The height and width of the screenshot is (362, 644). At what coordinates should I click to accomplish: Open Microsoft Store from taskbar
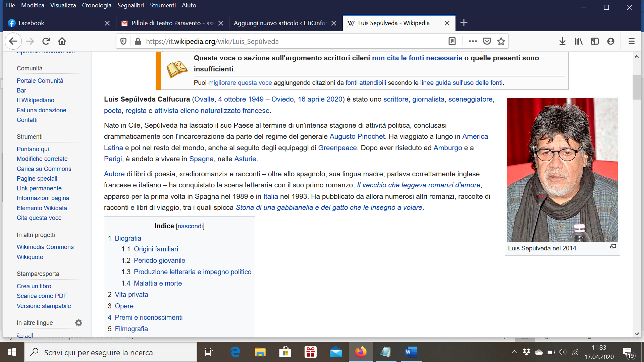point(285,352)
